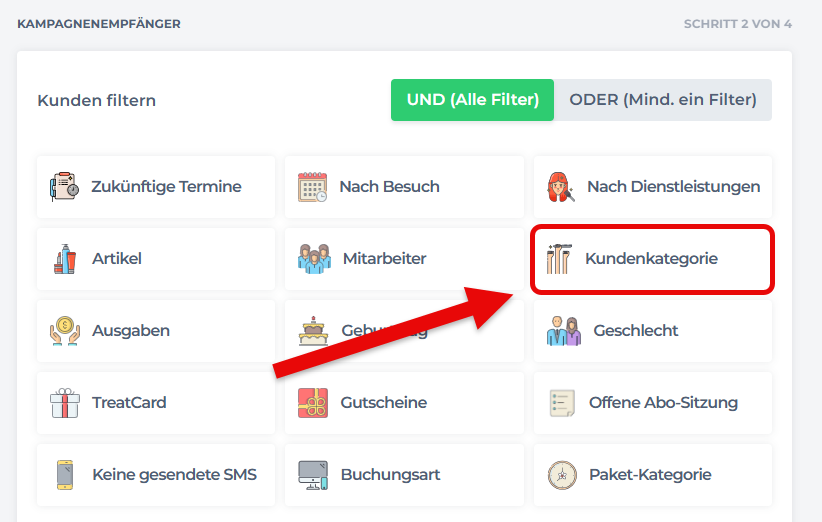
Task: Click the couple icon for Geschlecht
Action: click(x=563, y=331)
